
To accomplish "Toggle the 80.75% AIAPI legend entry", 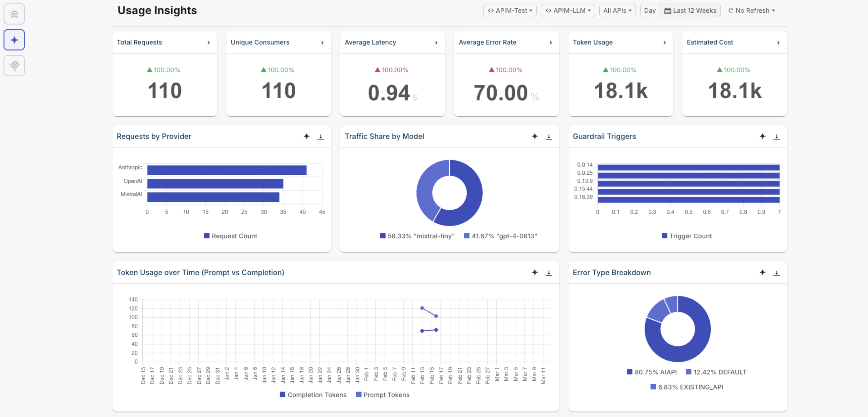I will pyautogui.click(x=651, y=372).
